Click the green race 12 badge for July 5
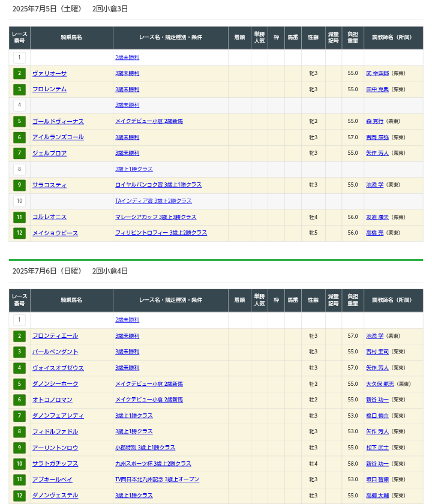 (x=19, y=233)
